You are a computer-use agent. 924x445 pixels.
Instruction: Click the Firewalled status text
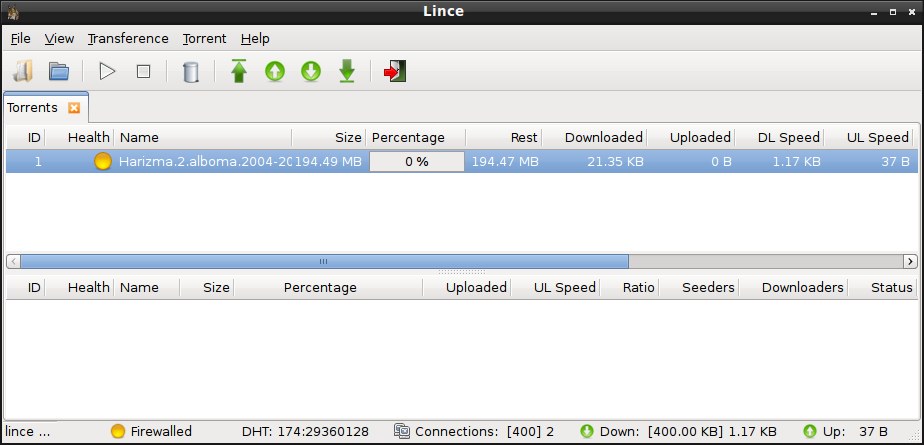tap(161, 431)
